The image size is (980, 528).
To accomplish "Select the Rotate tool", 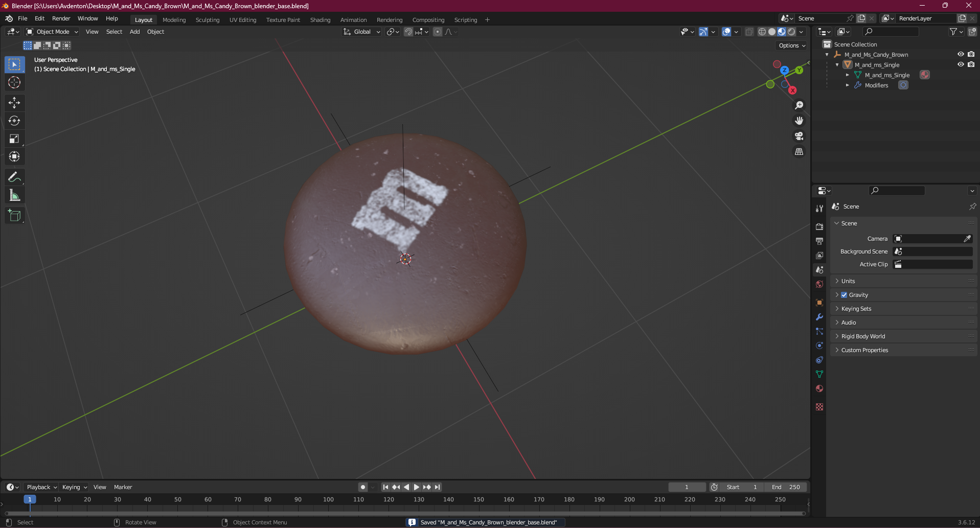I will click(x=14, y=121).
